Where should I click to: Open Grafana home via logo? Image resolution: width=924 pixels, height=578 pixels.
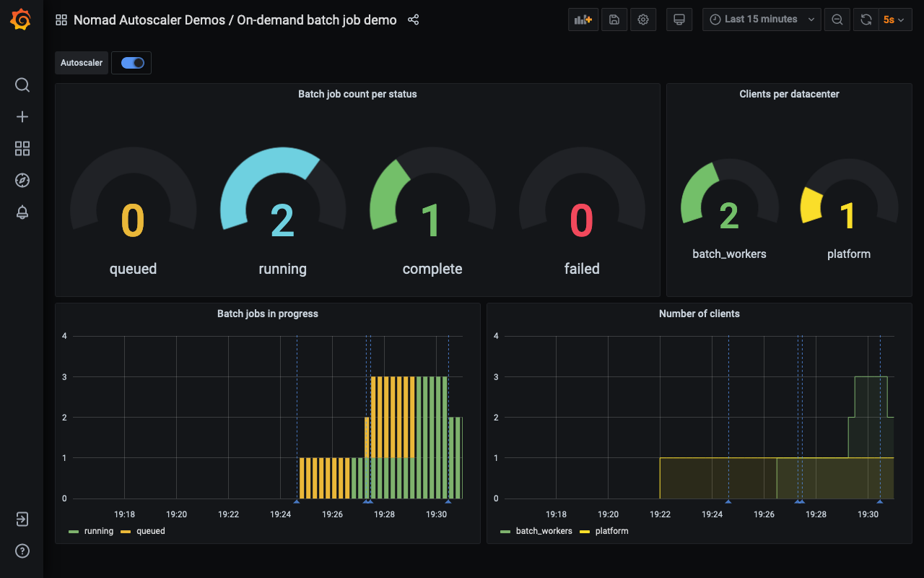point(22,20)
